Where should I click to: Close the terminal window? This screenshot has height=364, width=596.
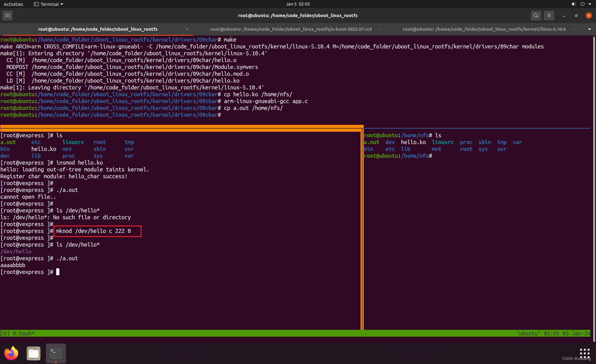(589, 16)
